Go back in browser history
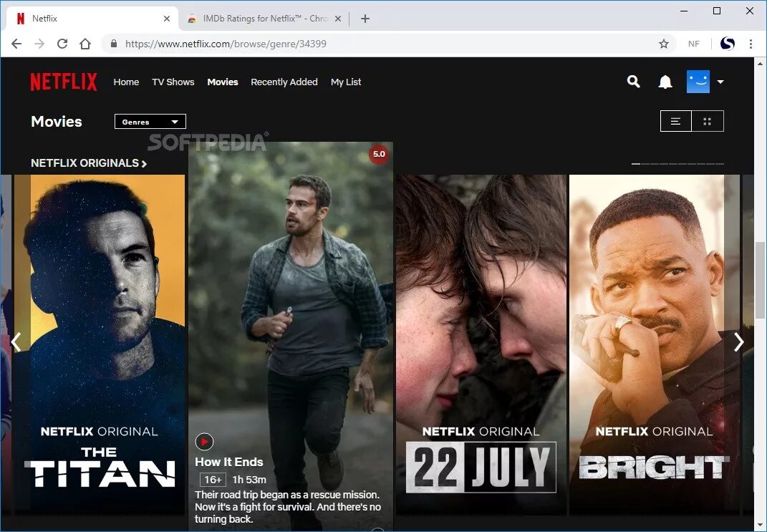Screen dimensions: 767x532 coord(16,44)
